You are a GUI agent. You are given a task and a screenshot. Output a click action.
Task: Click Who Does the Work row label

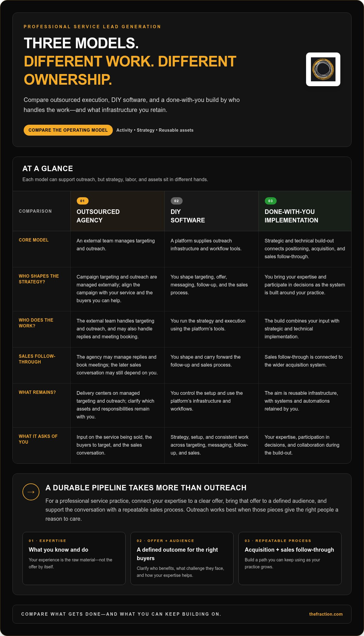point(36,323)
